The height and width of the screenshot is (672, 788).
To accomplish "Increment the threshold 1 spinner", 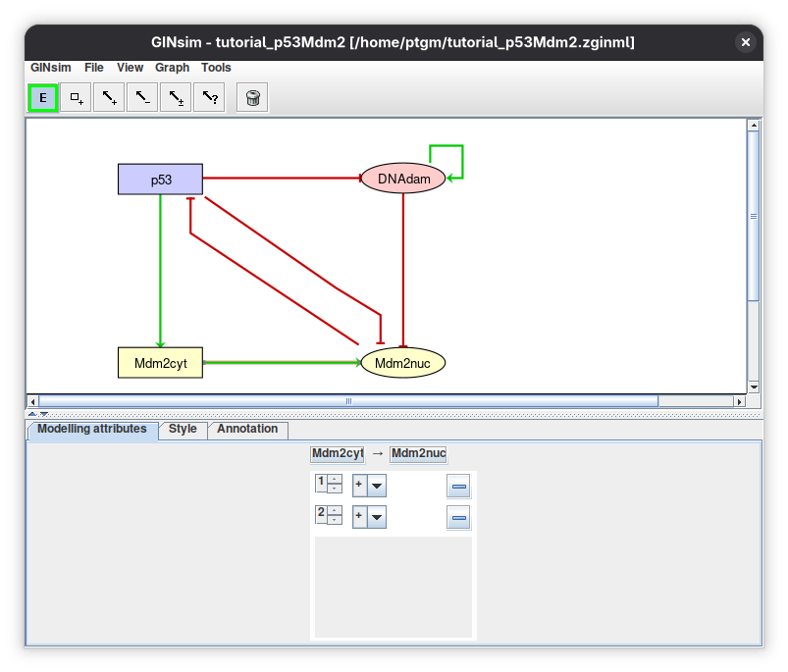I will pos(335,479).
